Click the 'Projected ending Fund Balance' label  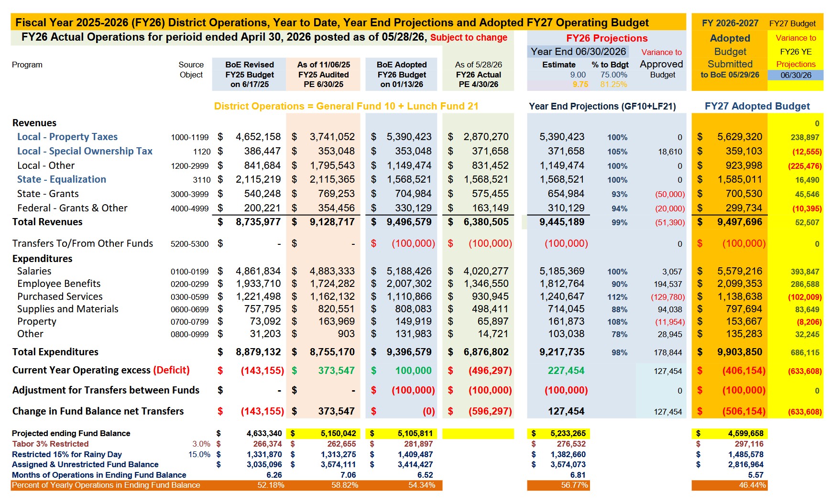pos(71,433)
